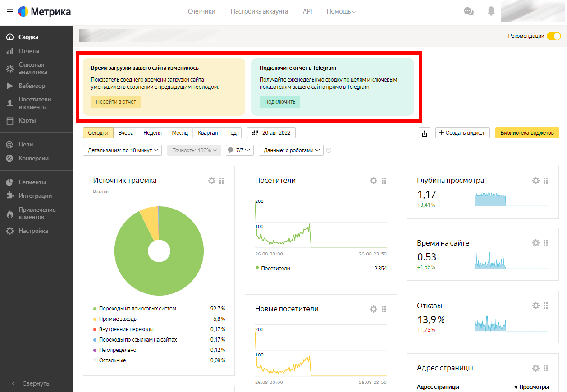
Task: Open the 26 авг 2022 date picker
Action: [x=271, y=133]
